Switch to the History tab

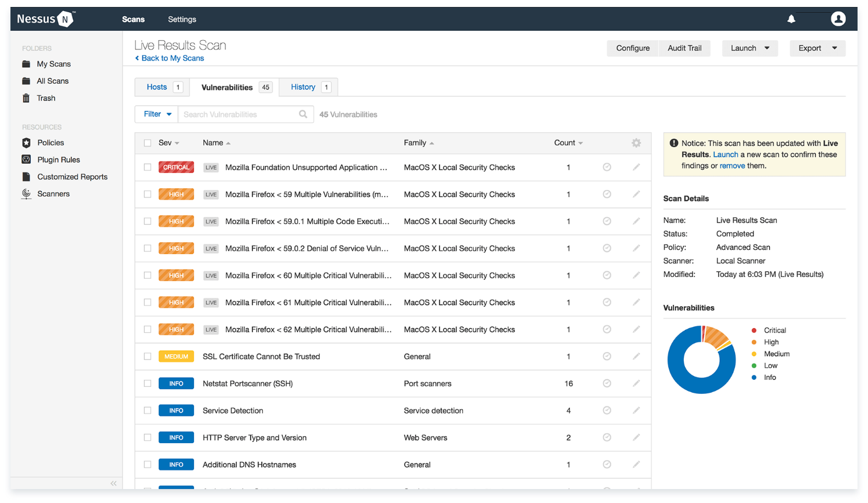[309, 87]
